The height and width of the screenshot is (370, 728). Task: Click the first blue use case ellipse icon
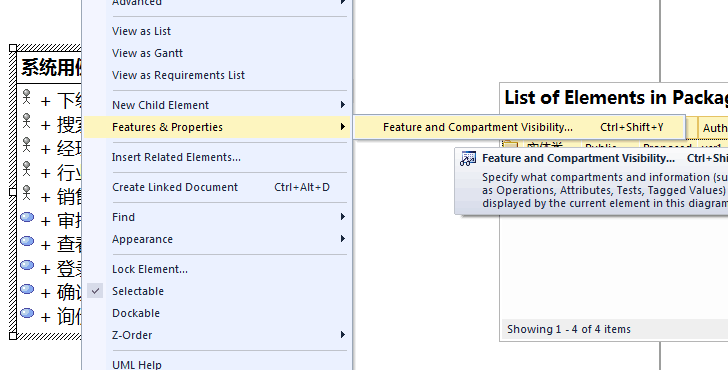(27, 217)
